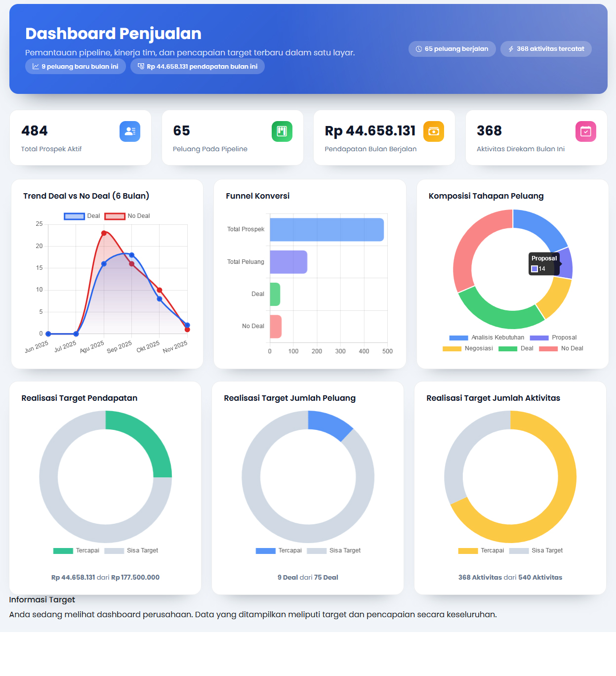This screenshot has width=616, height=676.
Task: Click the lightning icon in 368 aktivitas tercatat
Action: [x=511, y=49]
